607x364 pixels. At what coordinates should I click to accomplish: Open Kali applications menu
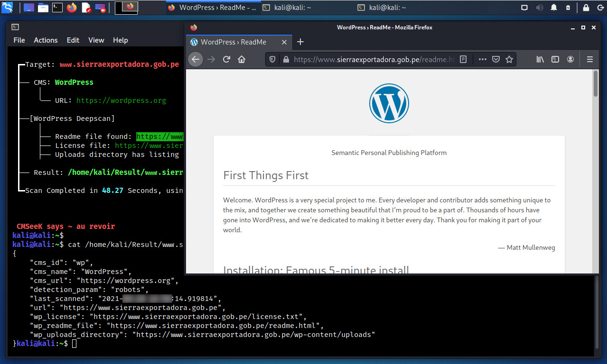[x=8, y=7]
